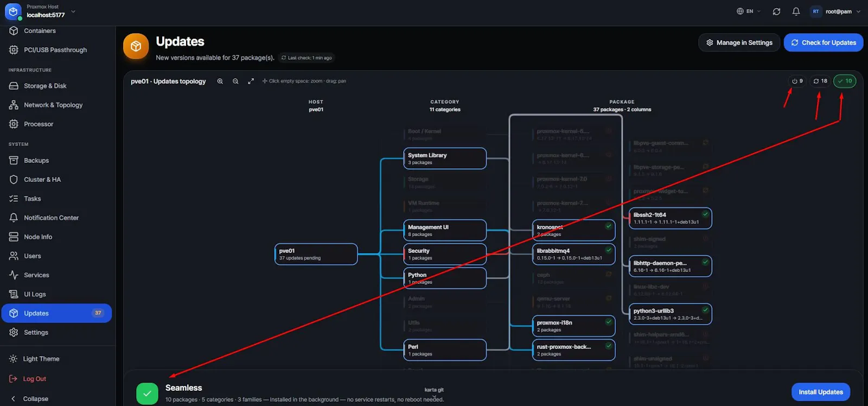This screenshot has width=868, height=406.
Task: Click the dimmed qemu-server package node
Action: [x=574, y=302]
